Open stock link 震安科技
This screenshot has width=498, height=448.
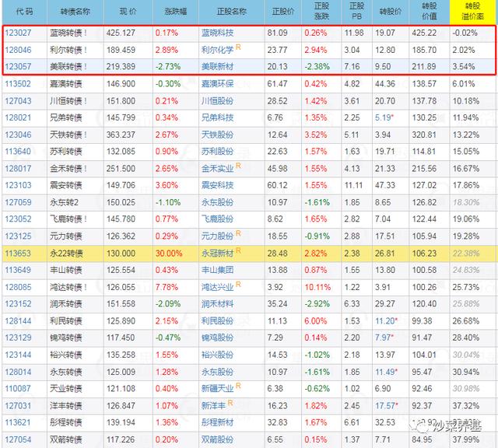pos(218,185)
